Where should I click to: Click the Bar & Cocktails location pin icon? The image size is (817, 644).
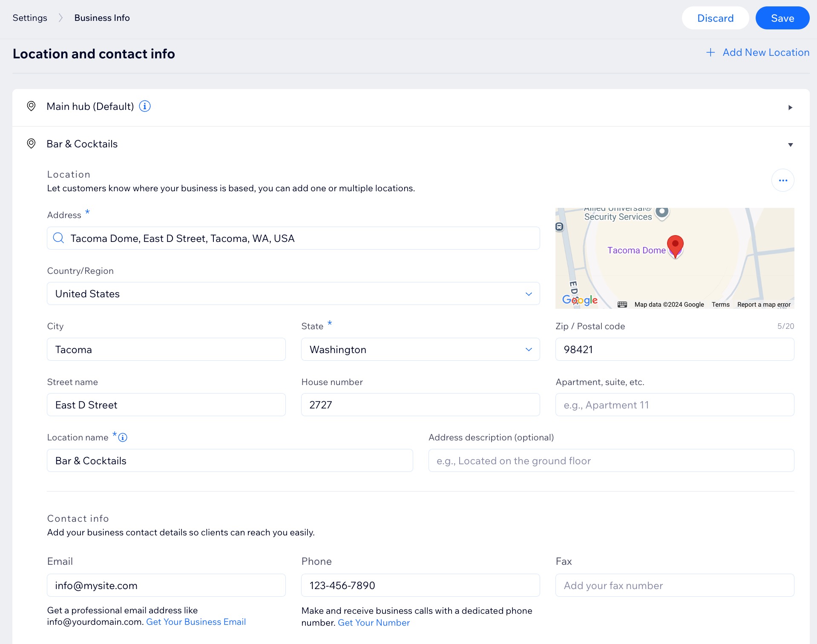[x=31, y=144]
